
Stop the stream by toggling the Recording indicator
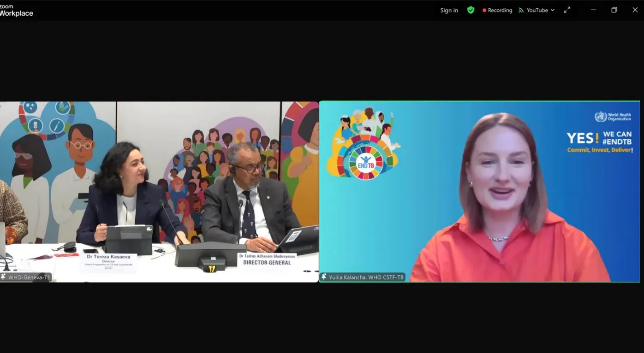tap(497, 10)
